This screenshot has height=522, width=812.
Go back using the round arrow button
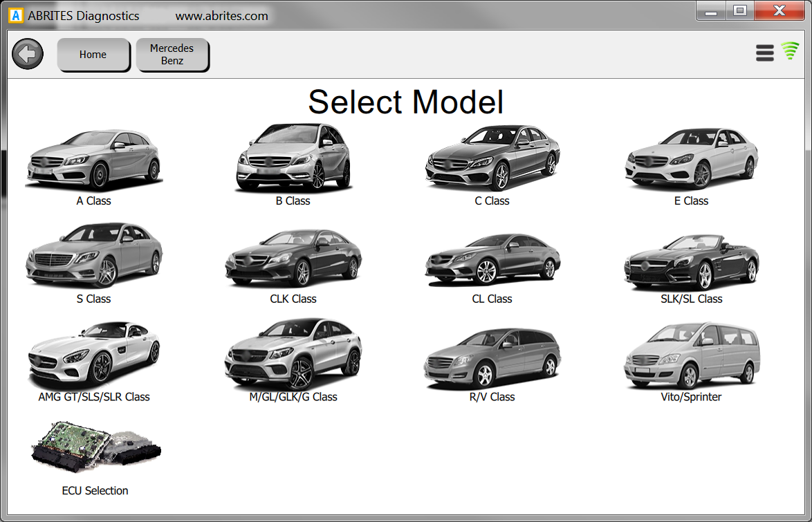(28, 54)
